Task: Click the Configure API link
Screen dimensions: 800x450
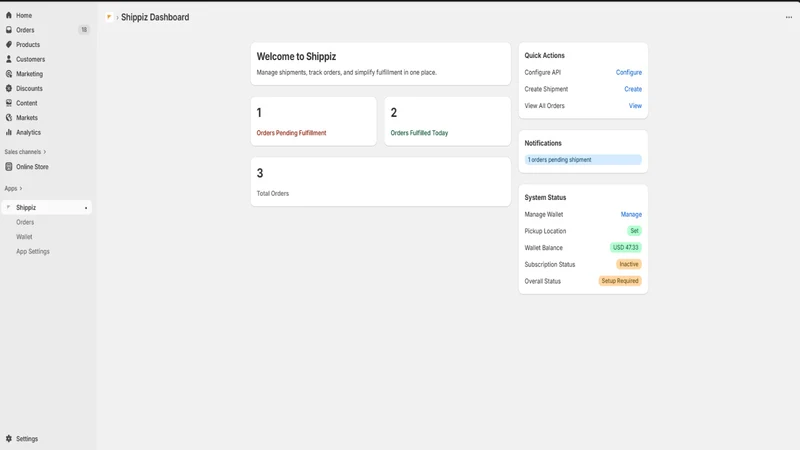Action: [x=629, y=72]
